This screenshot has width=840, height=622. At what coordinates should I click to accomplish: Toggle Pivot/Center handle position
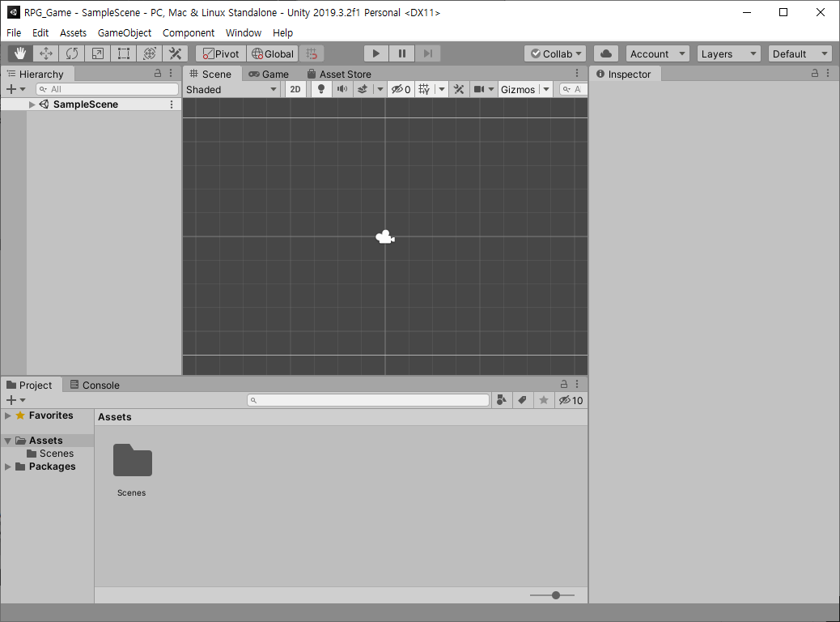[221, 53]
